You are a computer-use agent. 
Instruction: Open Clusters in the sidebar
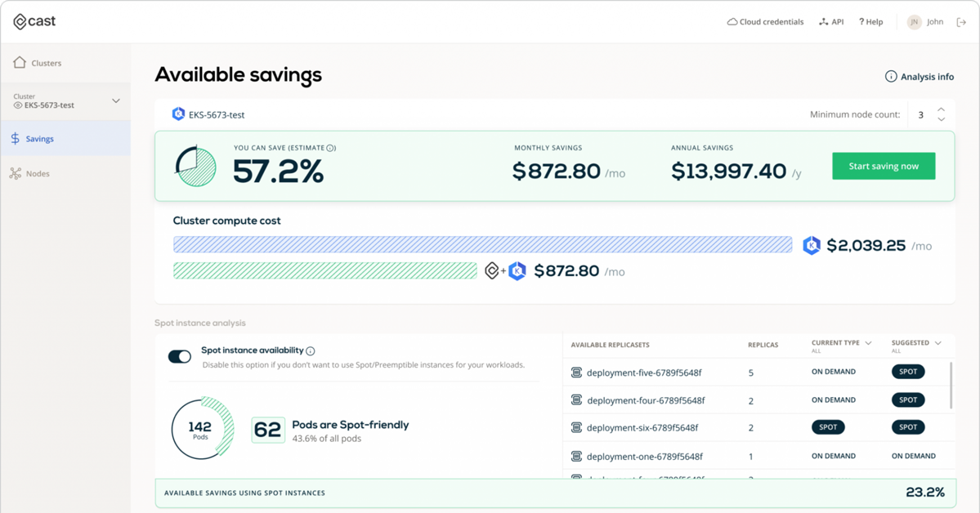[x=38, y=62]
